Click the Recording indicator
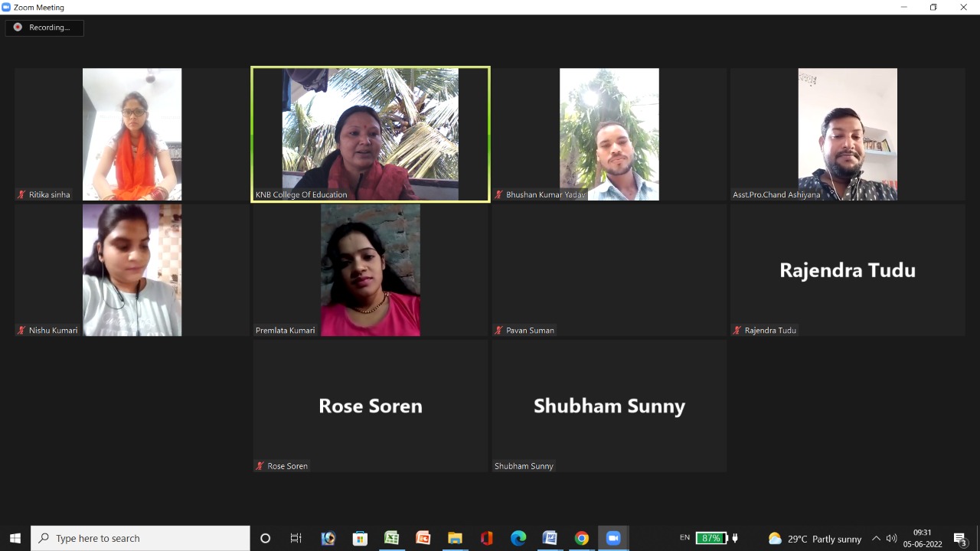Image resolution: width=980 pixels, height=551 pixels. click(x=44, y=28)
